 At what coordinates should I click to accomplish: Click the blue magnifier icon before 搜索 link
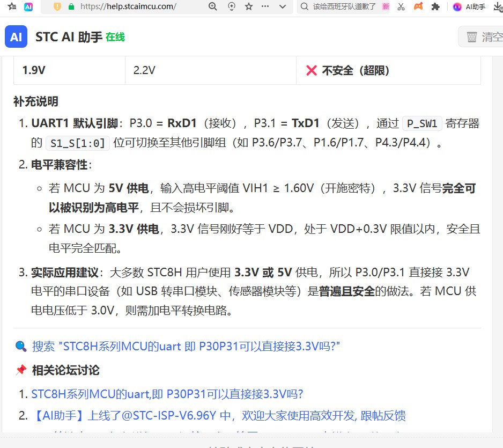point(21,346)
